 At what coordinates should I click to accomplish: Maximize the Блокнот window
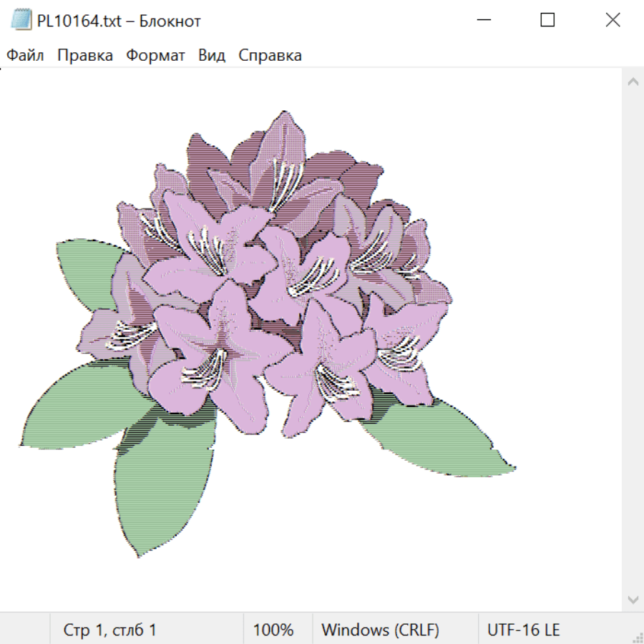[x=547, y=20]
